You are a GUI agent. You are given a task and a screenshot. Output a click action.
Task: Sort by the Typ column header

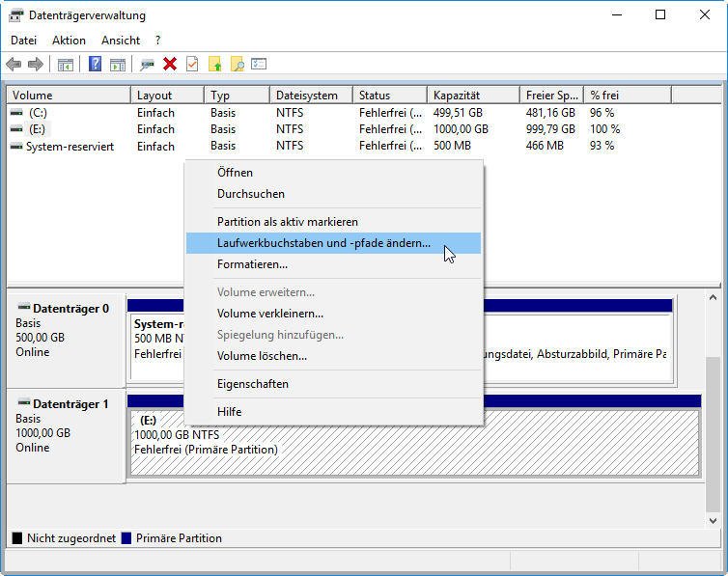(238, 96)
